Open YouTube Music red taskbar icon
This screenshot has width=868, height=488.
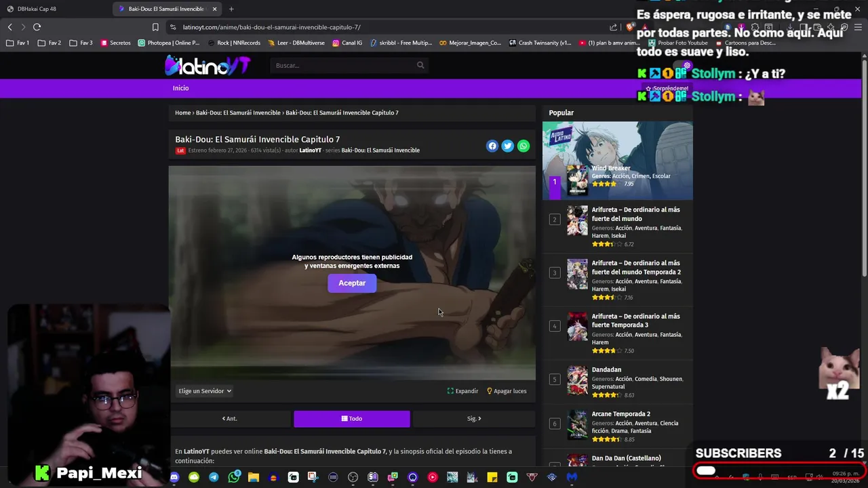[433, 477]
